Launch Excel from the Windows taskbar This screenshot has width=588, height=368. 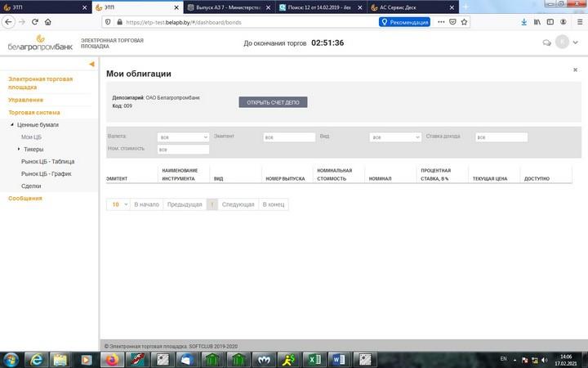312,359
